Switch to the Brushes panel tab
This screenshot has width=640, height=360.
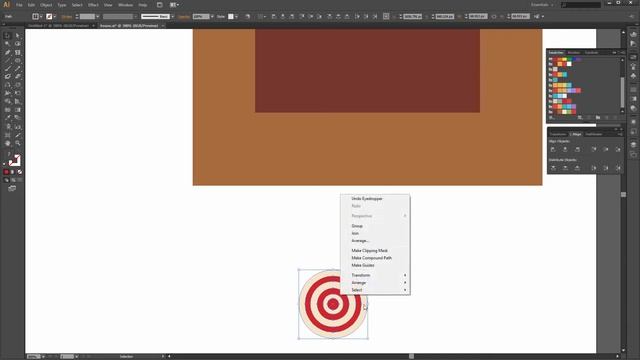click(x=573, y=53)
